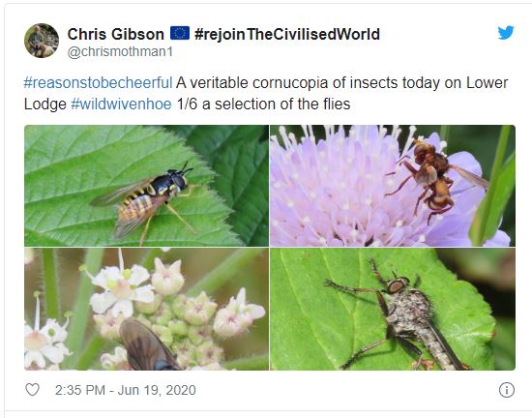View the brown fly on purple flower photo
The width and height of the screenshot is (532, 418).
[x=393, y=186]
